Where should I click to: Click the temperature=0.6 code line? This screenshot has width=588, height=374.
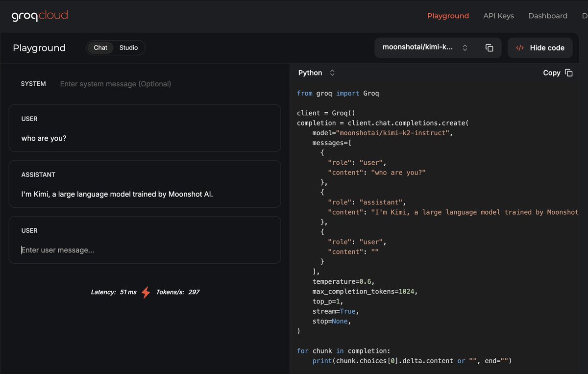[x=343, y=281]
